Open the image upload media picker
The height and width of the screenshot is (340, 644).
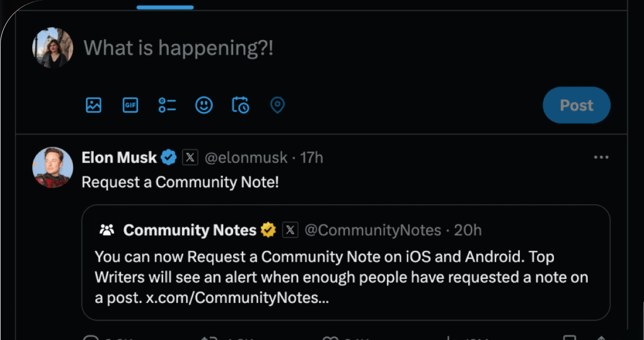point(93,105)
